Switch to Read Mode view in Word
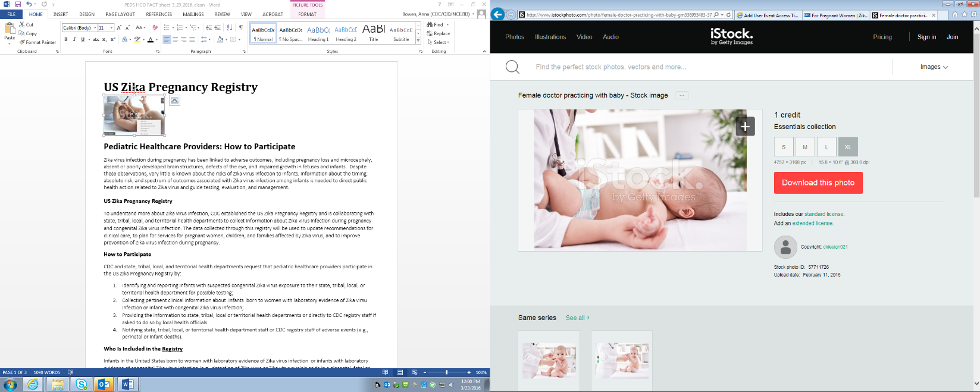The width and height of the screenshot is (980, 392). click(x=385, y=372)
